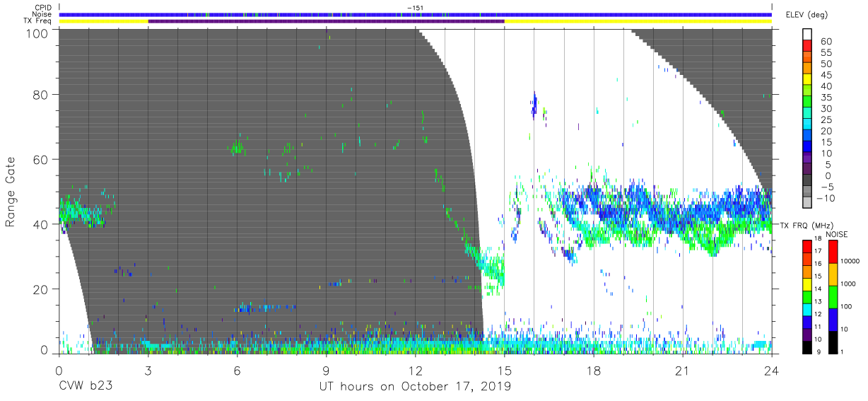868x401 pixels.
Task: Click the 25 label on the ELEV scale
Action: (825, 120)
